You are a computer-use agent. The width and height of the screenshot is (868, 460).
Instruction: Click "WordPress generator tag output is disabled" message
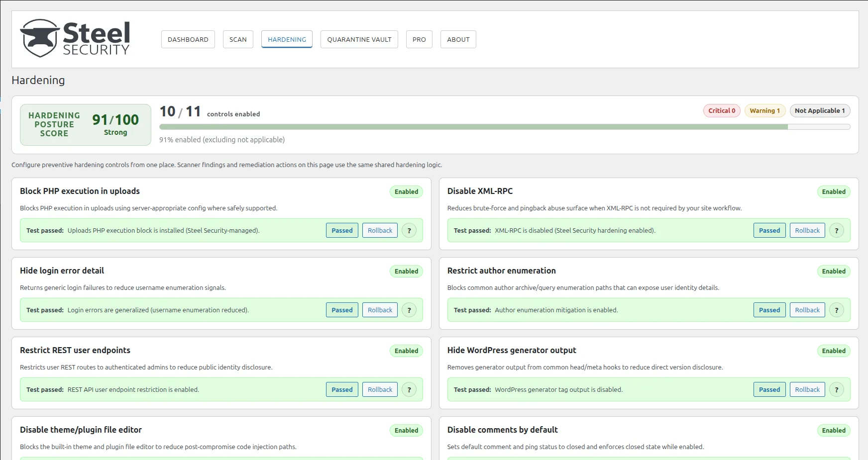pos(558,389)
